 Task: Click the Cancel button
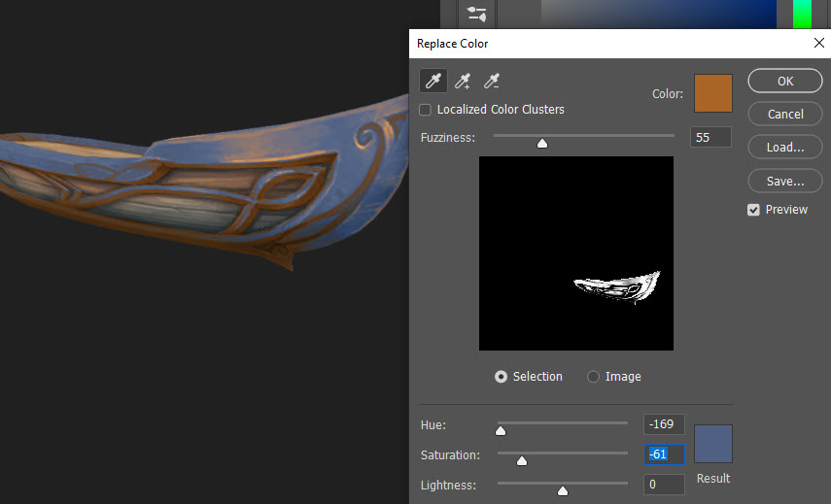pyautogui.click(x=785, y=114)
